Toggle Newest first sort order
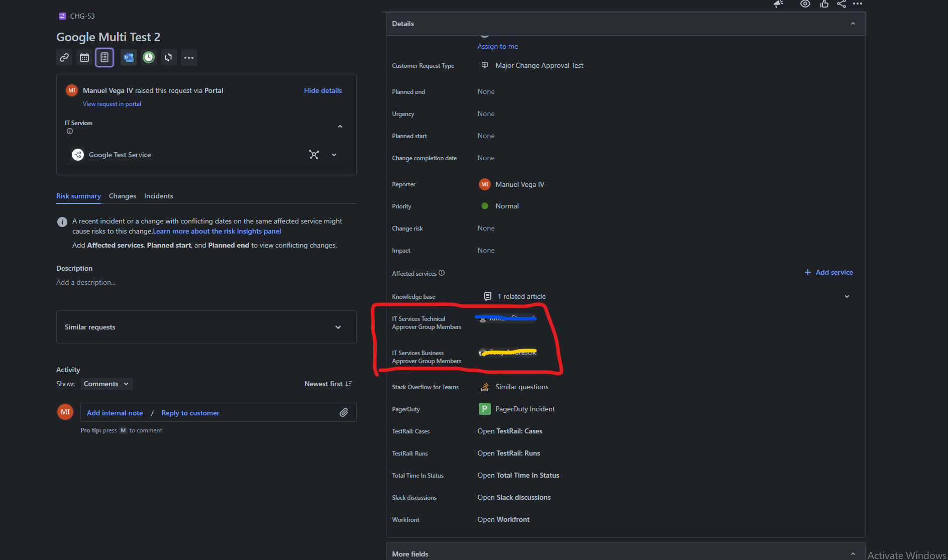The image size is (948, 560). pos(328,384)
